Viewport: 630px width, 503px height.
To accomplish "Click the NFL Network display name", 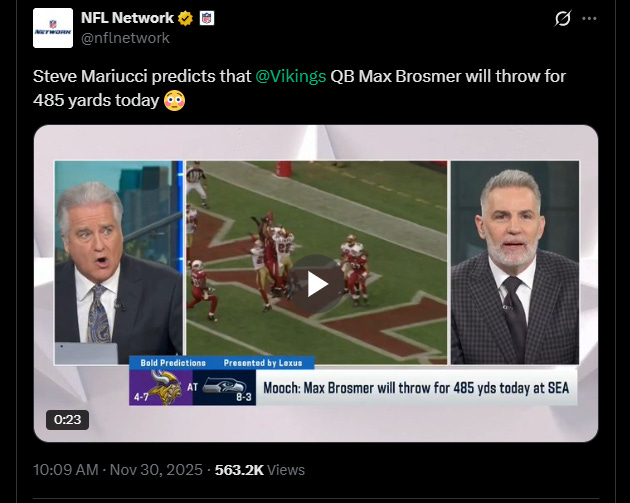I will (x=127, y=18).
